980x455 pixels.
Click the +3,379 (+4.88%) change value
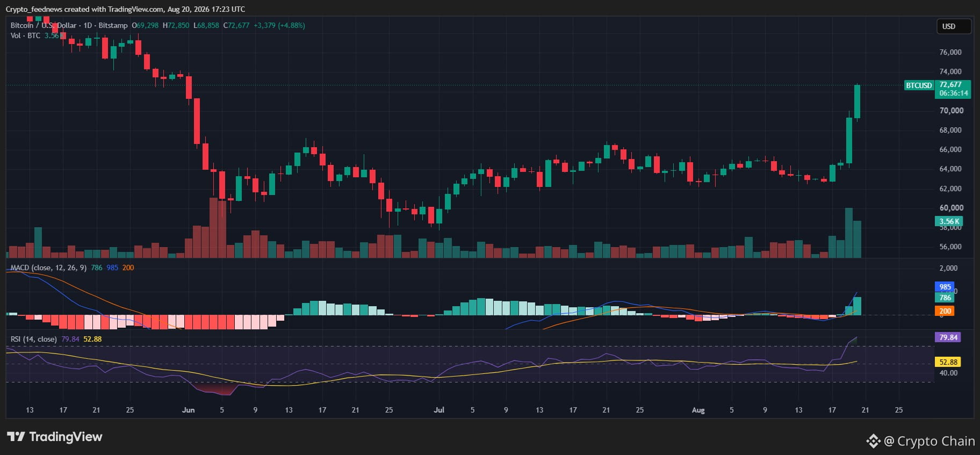pos(279,25)
